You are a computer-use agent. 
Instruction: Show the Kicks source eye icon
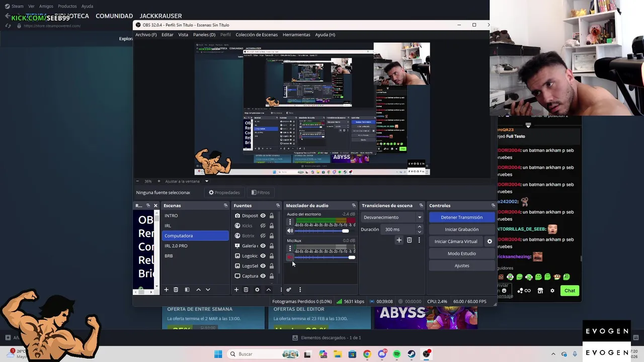coord(263,226)
